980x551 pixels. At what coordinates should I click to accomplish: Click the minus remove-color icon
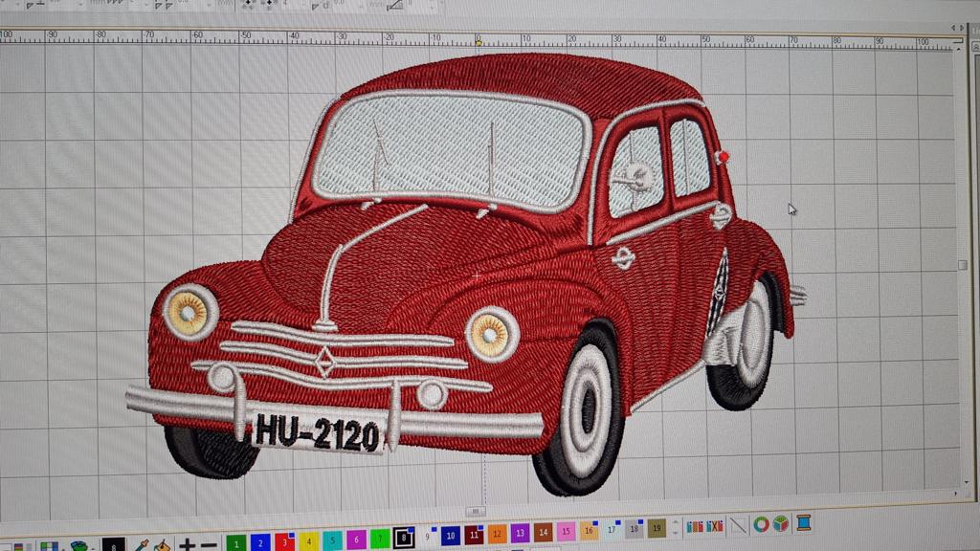[209, 544]
